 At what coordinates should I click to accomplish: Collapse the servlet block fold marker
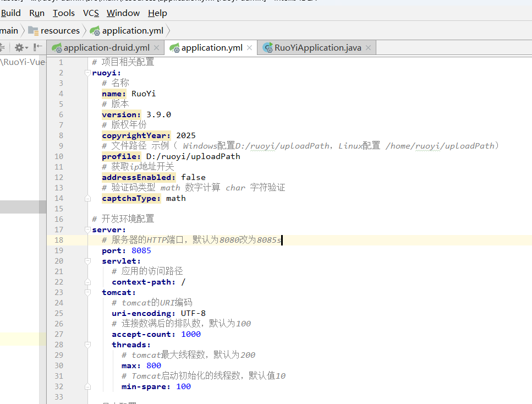tap(87, 261)
